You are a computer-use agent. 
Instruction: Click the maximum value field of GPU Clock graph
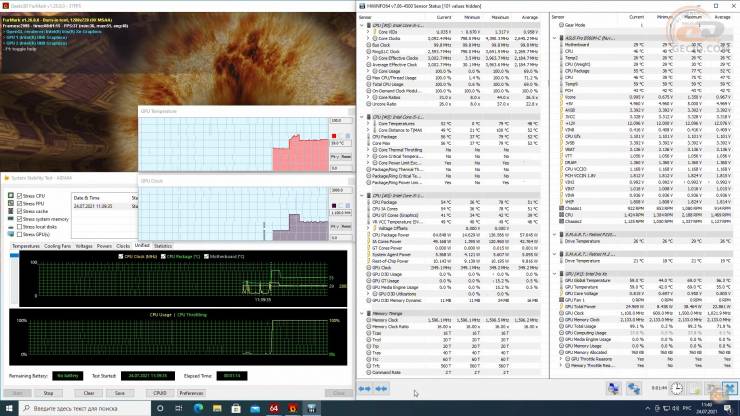pos(341,190)
